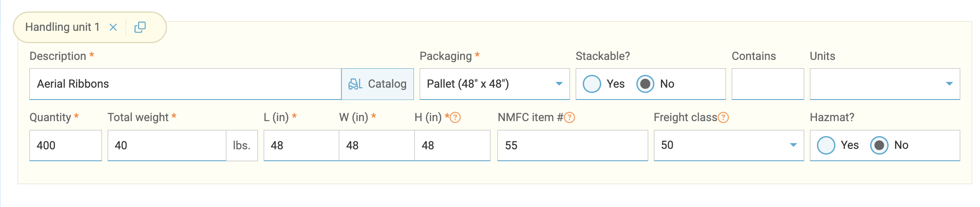This screenshot has width=980, height=207.
Task: Select Yes for Stackable
Action: [x=592, y=84]
